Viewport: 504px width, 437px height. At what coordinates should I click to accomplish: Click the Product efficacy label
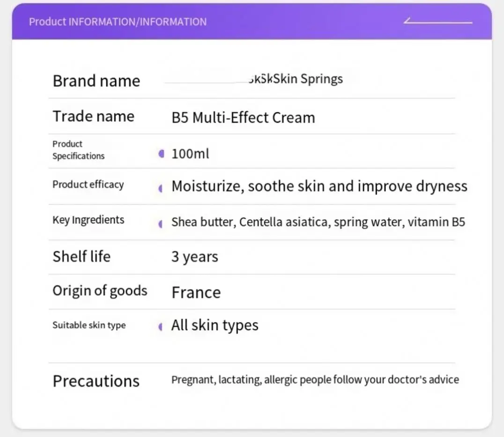(x=88, y=185)
